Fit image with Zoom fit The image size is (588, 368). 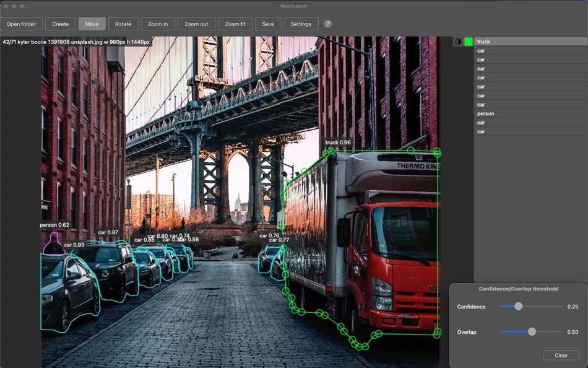coord(235,24)
